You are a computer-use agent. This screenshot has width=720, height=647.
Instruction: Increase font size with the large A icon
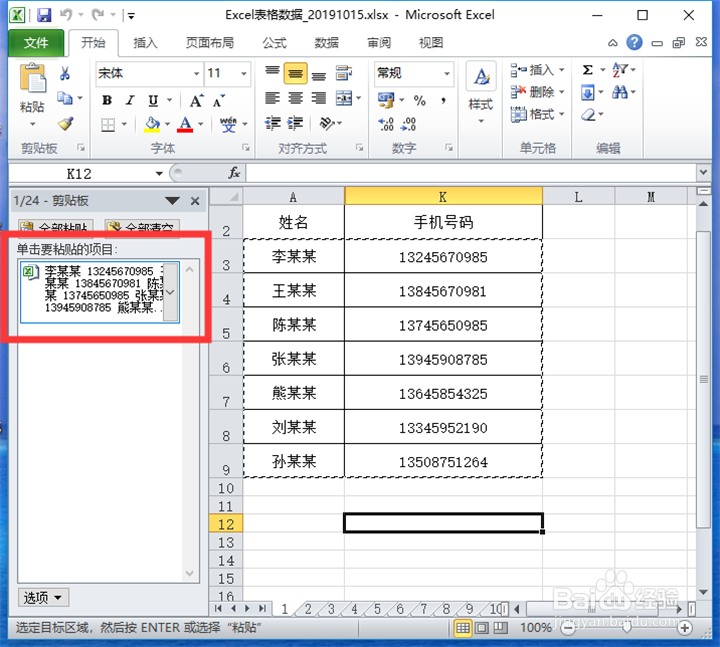pyautogui.click(x=197, y=101)
